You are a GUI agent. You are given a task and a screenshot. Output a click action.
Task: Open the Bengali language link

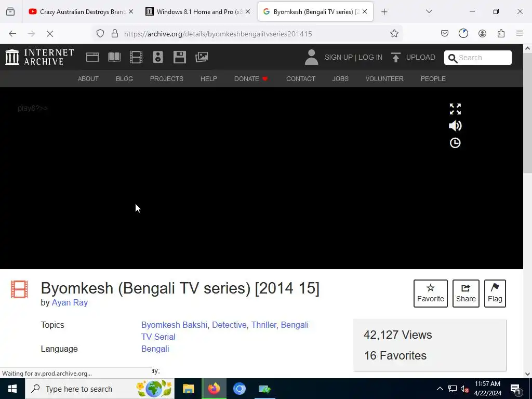click(155, 349)
